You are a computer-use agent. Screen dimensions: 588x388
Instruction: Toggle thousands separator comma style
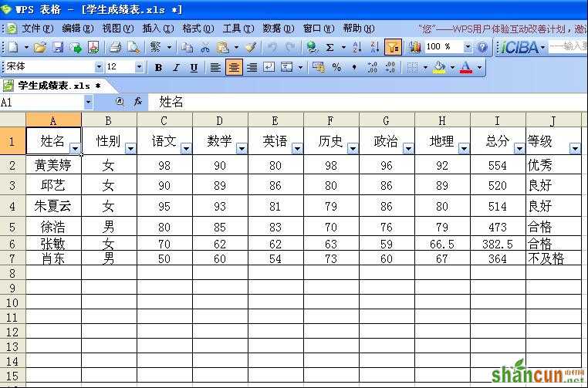point(354,67)
